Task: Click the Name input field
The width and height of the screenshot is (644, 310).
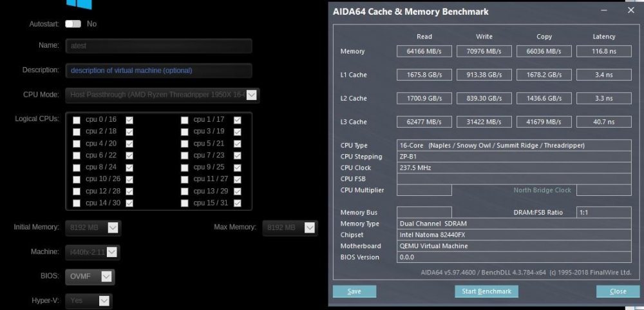Action: pos(158,46)
